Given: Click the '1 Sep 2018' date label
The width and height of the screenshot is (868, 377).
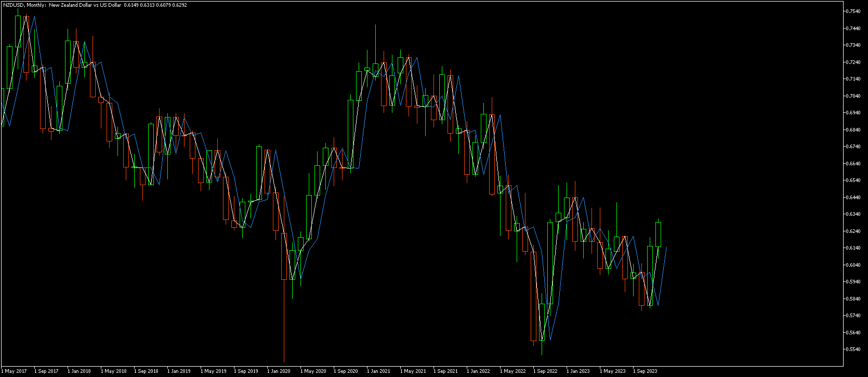Looking at the screenshot, I should (147, 371).
